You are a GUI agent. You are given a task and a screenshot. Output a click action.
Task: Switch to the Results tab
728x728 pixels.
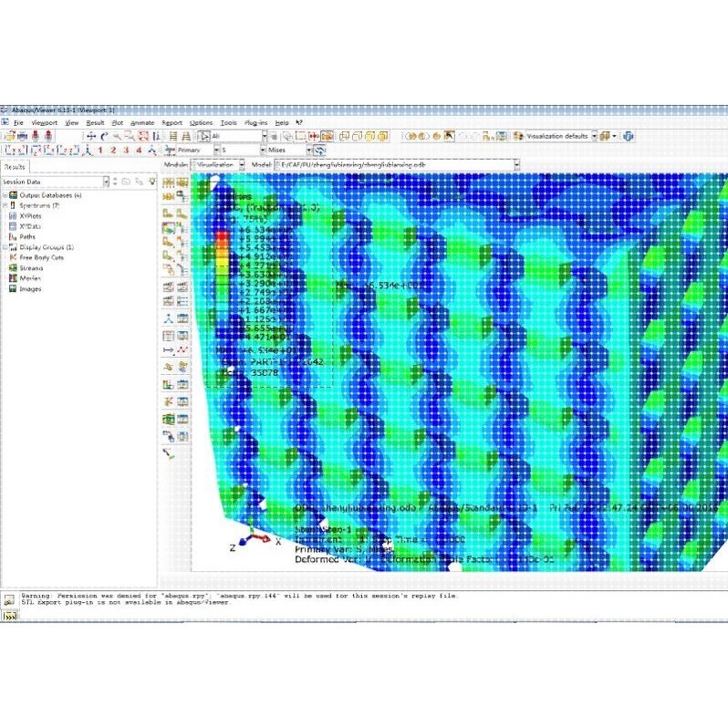coord(15,167)
